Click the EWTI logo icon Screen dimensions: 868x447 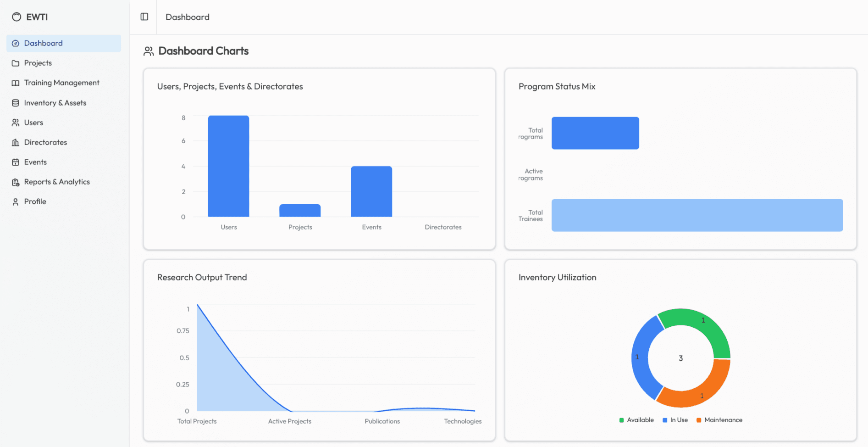tap(17, 17)
